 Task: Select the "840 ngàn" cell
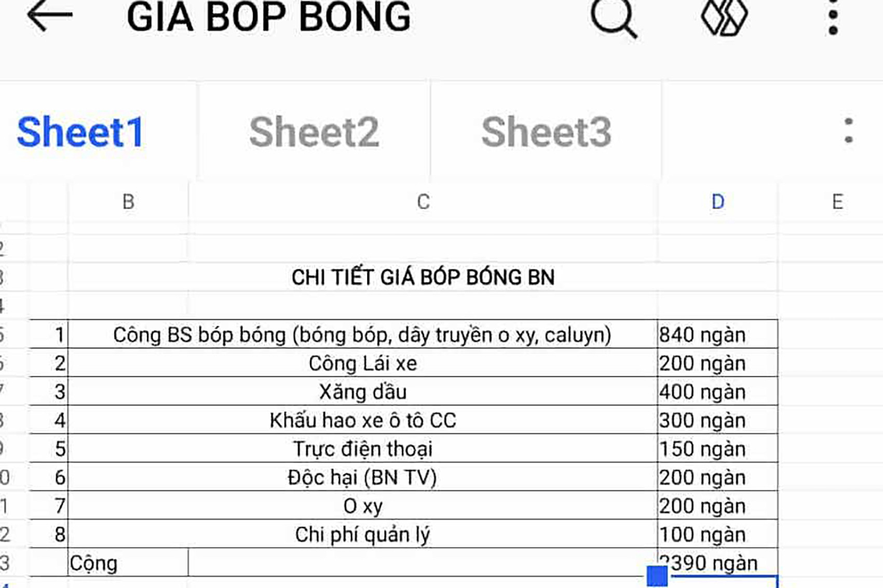[716, 335]
